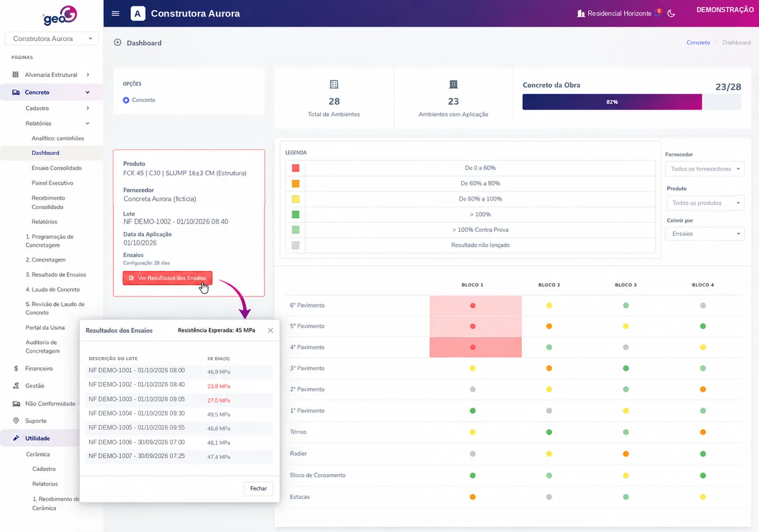
Task: Select the Concreto radio option
Action: (x=126, y=100)
